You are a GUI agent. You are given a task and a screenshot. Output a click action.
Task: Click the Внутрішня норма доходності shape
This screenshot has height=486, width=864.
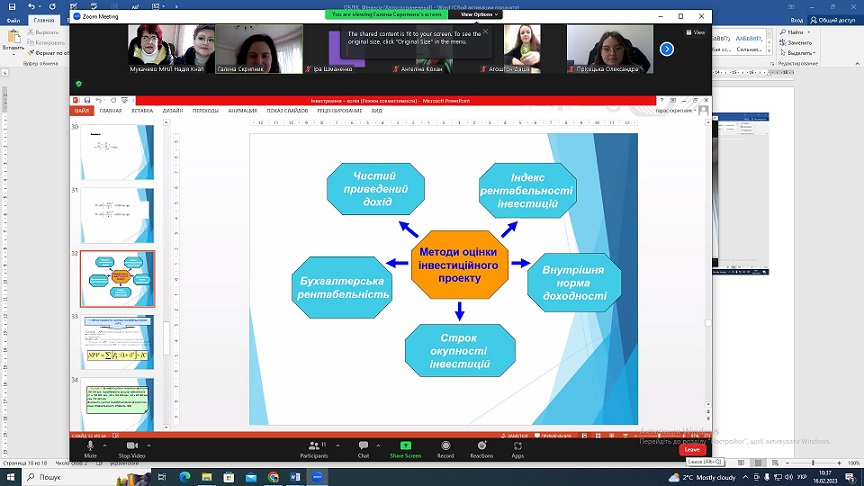[574, 283]
